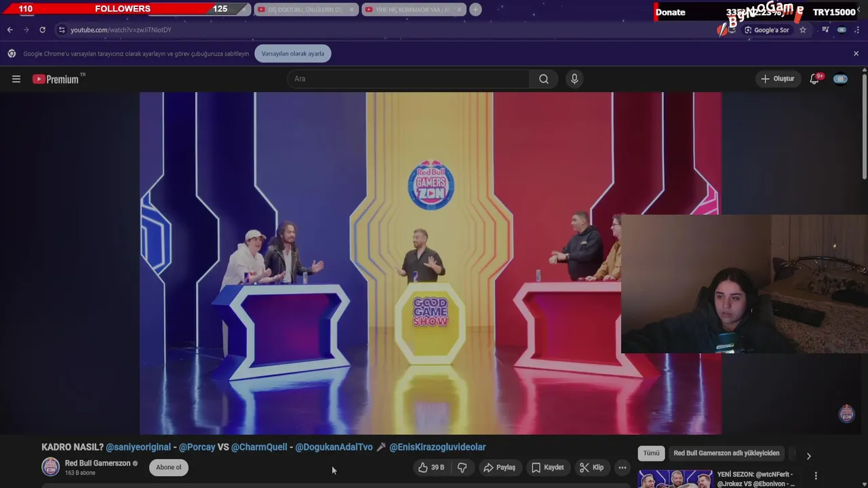Open the notifications bell

[815, 79]
